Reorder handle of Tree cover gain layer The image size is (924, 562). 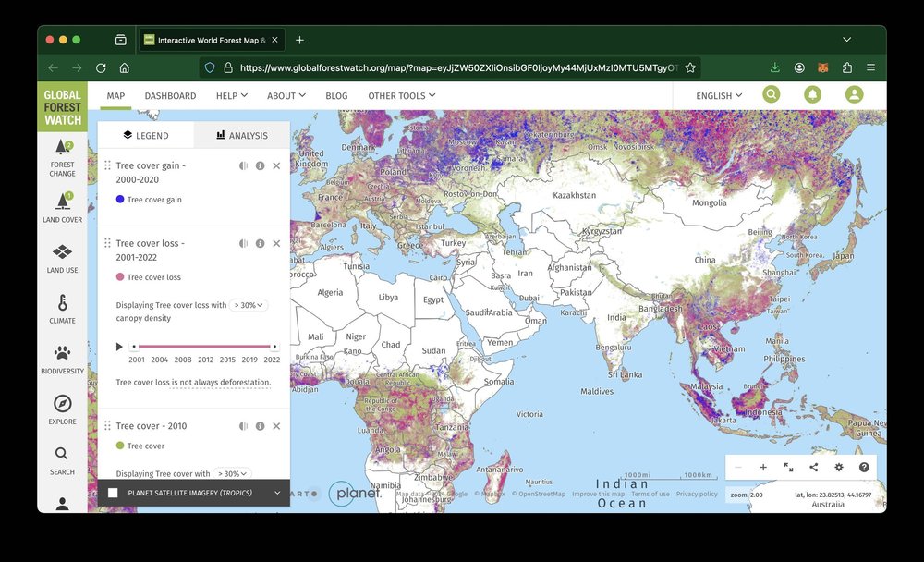coord(107,165)
